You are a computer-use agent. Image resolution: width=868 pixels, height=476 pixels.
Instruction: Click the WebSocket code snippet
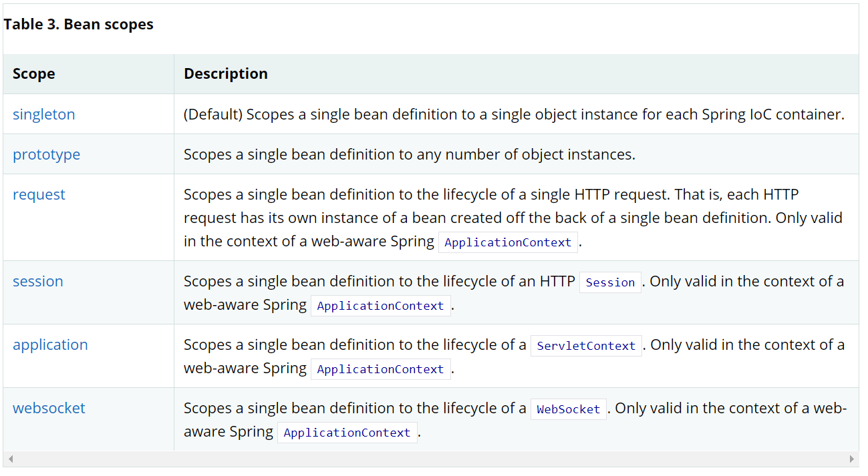[x=569, y=409]
